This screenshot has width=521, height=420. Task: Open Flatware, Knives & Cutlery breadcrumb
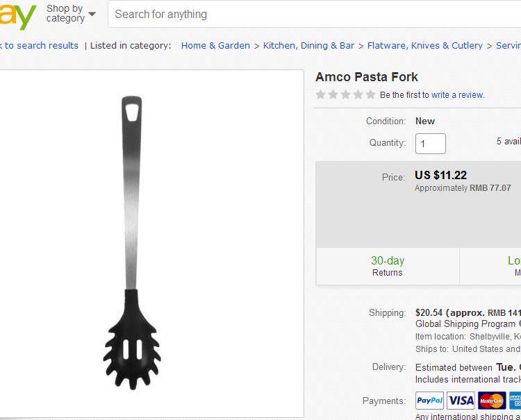coord(424,46)
